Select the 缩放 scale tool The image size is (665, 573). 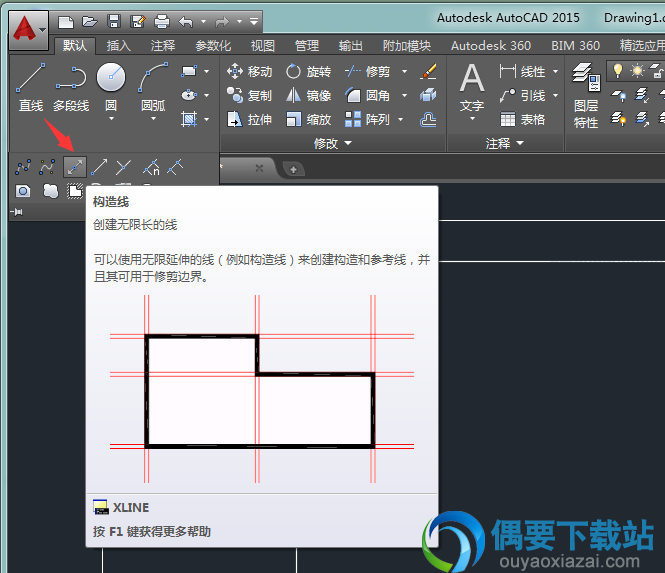tap(308, 120)
